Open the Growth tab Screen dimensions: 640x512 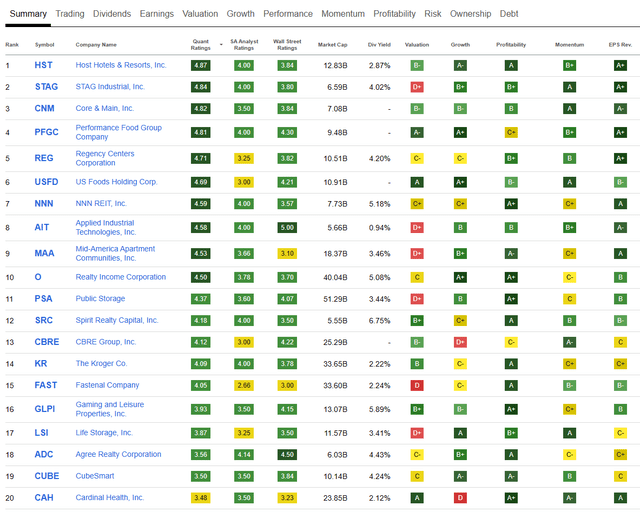240,14
